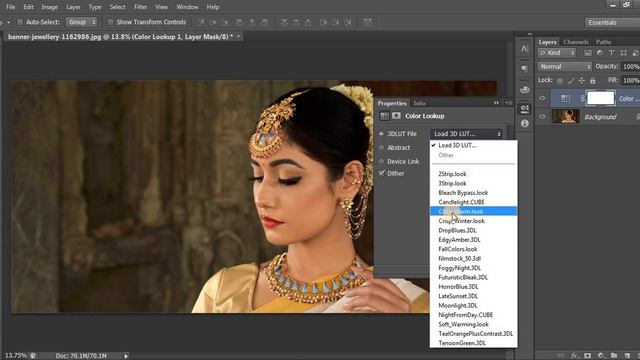This screenshot has width=640, height=360.
Task: Click the mask icon in Properties header
Action: 396,116
